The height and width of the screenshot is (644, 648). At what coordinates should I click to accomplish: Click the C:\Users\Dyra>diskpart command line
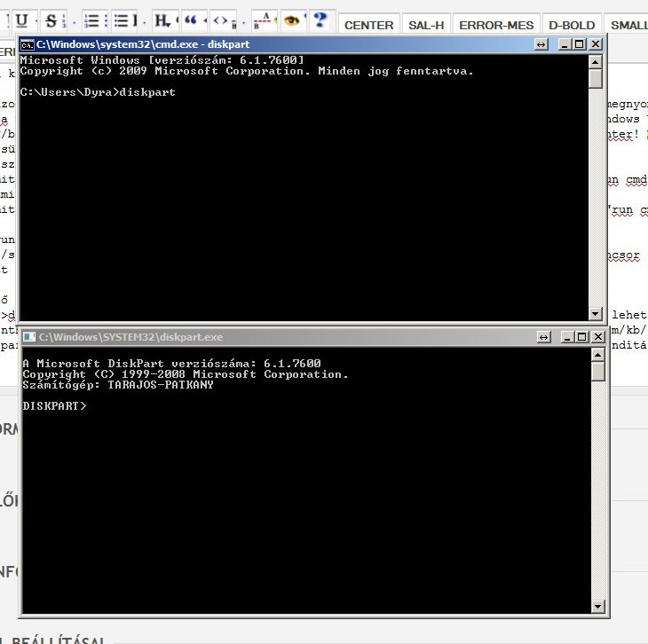98,92
